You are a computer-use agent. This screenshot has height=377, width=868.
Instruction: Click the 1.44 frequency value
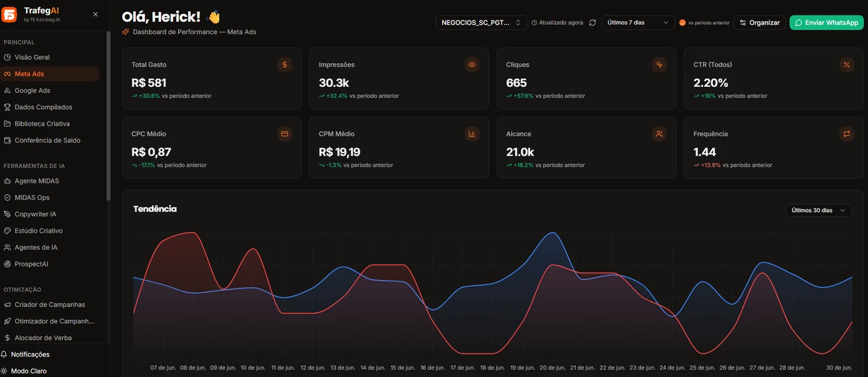click(705, 152)
